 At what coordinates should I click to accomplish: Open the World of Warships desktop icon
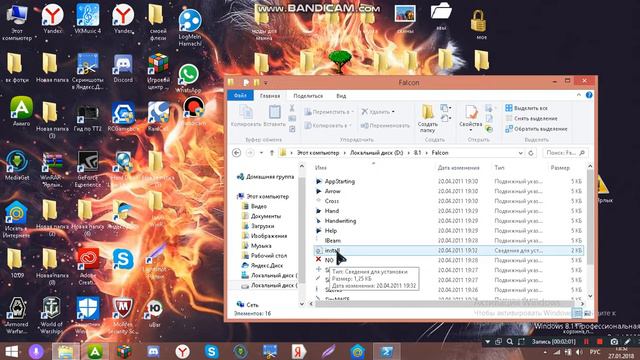point(51,315)
